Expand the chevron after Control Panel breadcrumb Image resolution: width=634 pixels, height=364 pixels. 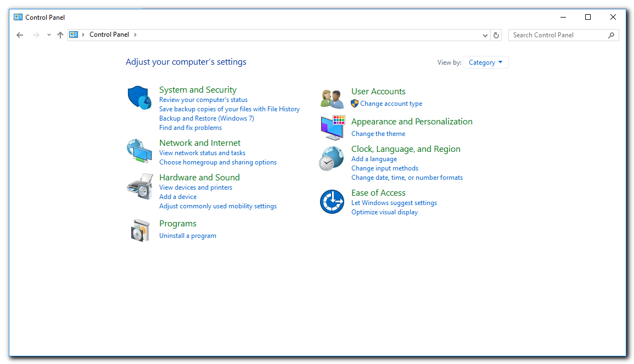pos(135,35)
